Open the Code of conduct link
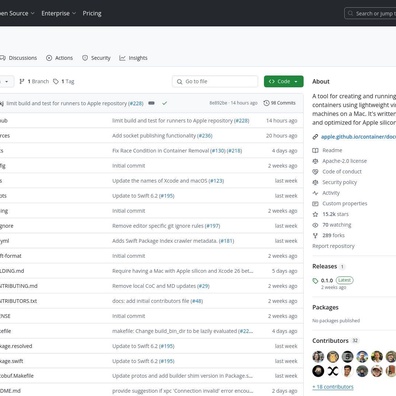This screenshot has height=396, width=396. click(x=342, y=172)
